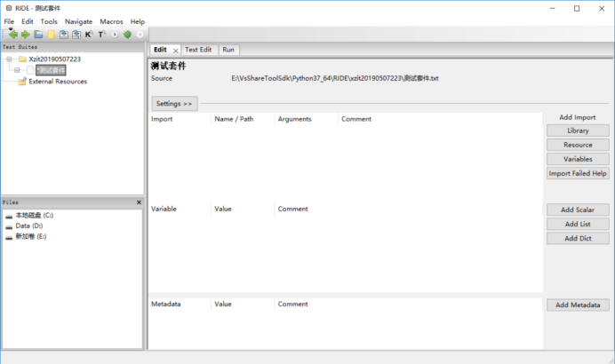
Task: Open the Macros menu
Action: (x=111, y=21)
